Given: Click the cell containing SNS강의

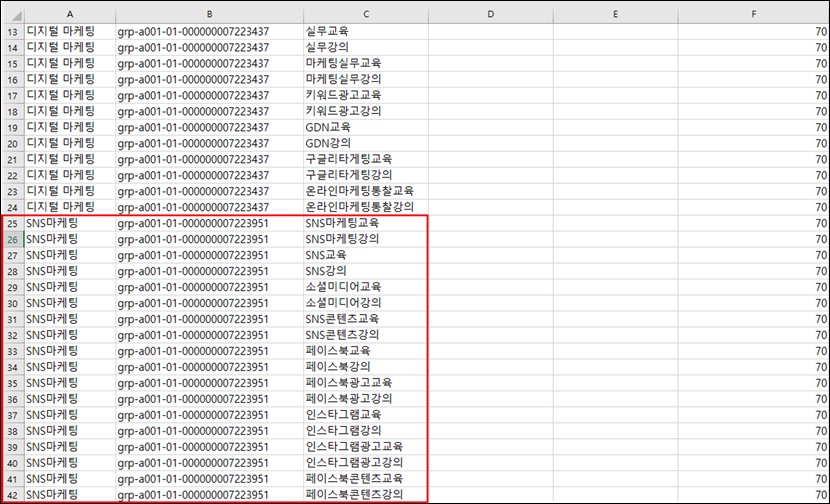Looking at the screenshot, I should 366,271.
